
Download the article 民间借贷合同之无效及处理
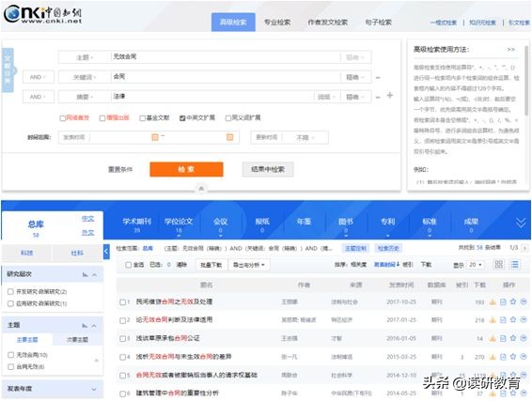(x=493, y=301)
